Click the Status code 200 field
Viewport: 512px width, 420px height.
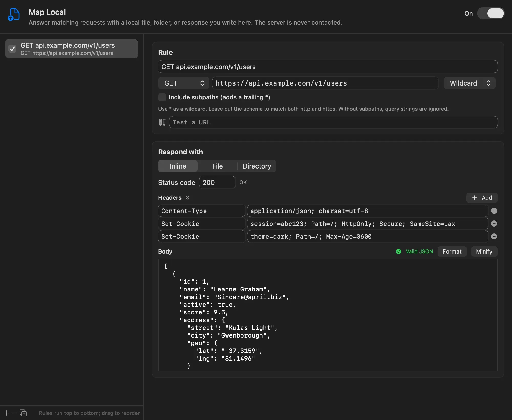217,182
